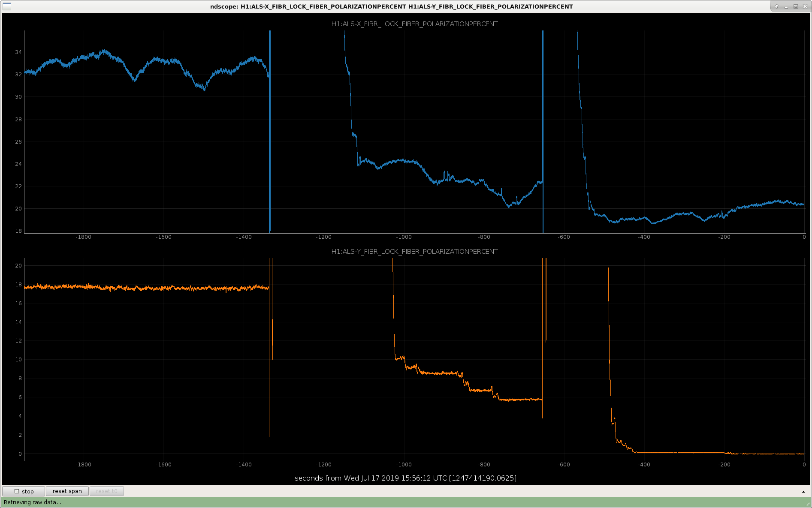Click the H1:ALS-X_FIBR_LOCK_FIBER_POLARIZATIONPERCENT plot title
The width and height of the screenshot is (812, 508).
414,24
